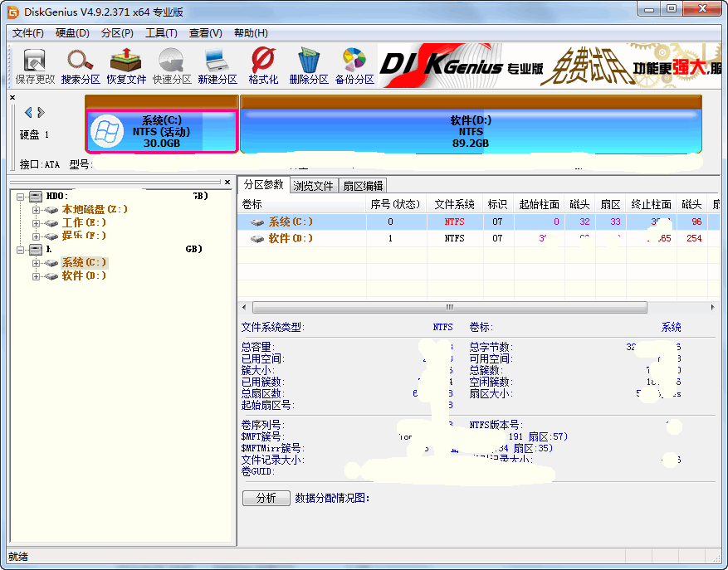Switch to the 浏览文件 tab

point(313,185)
